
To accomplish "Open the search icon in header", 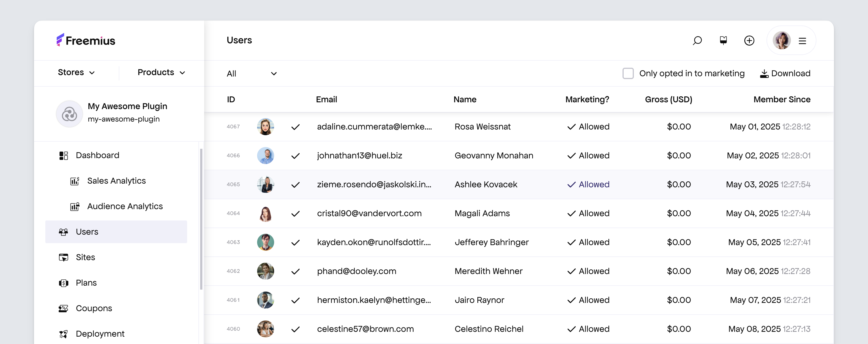I will pyautogui.click(x=697, y=41).
